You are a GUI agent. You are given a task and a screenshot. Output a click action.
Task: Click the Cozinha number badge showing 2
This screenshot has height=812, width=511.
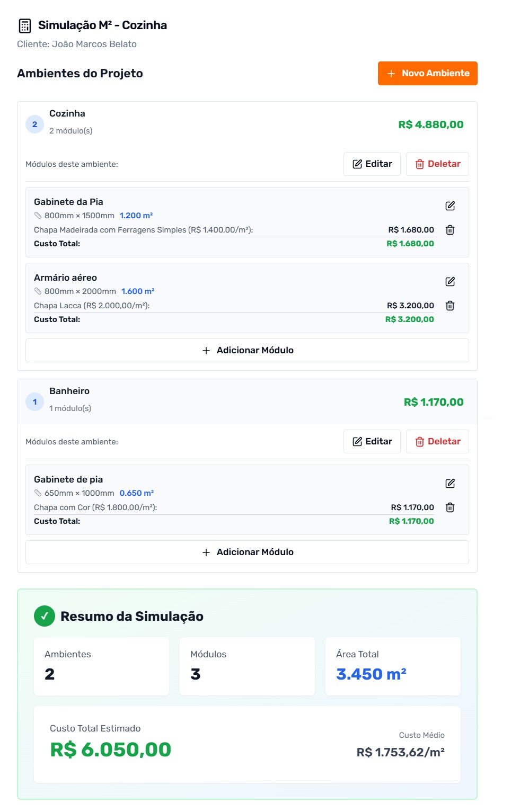[35, 124]
